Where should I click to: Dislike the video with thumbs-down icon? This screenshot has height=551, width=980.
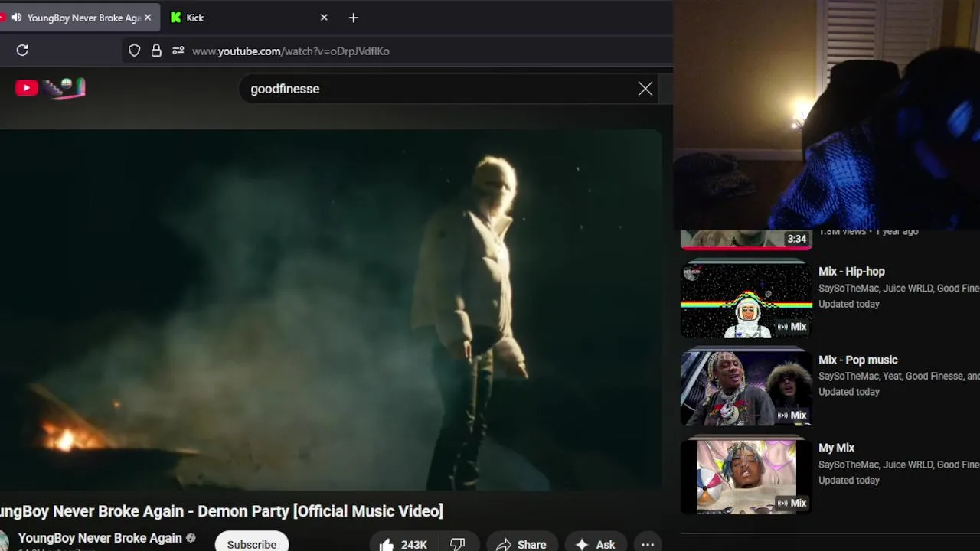[458, 544]
